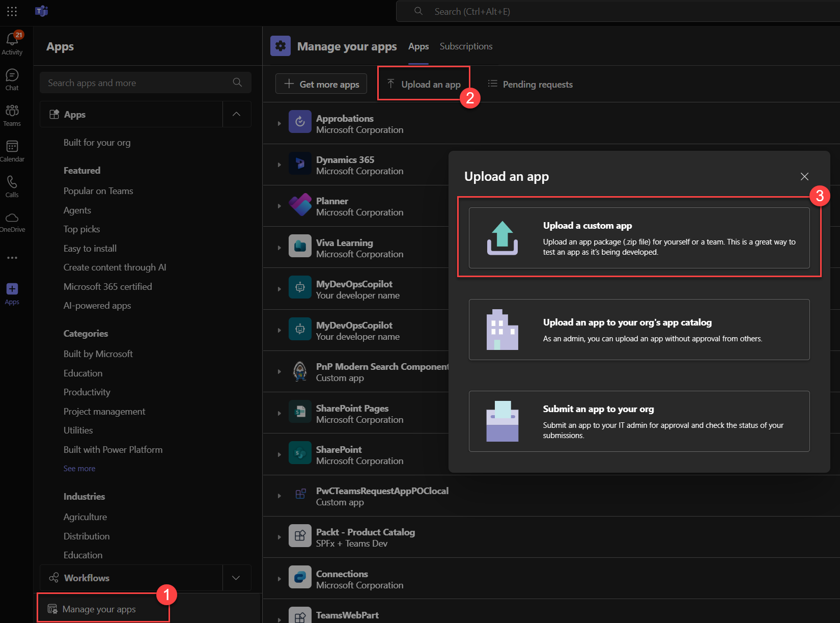Viewport: 840px width, 623px height.
Task: Expand the SharePoint Pages row arrow
Action: click(279, 413)
